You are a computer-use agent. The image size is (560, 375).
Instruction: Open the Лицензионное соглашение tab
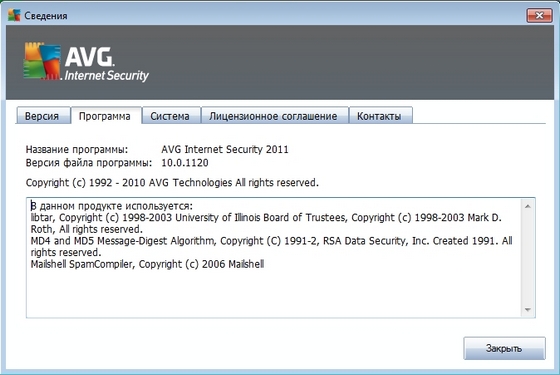[x=274, y=116]
